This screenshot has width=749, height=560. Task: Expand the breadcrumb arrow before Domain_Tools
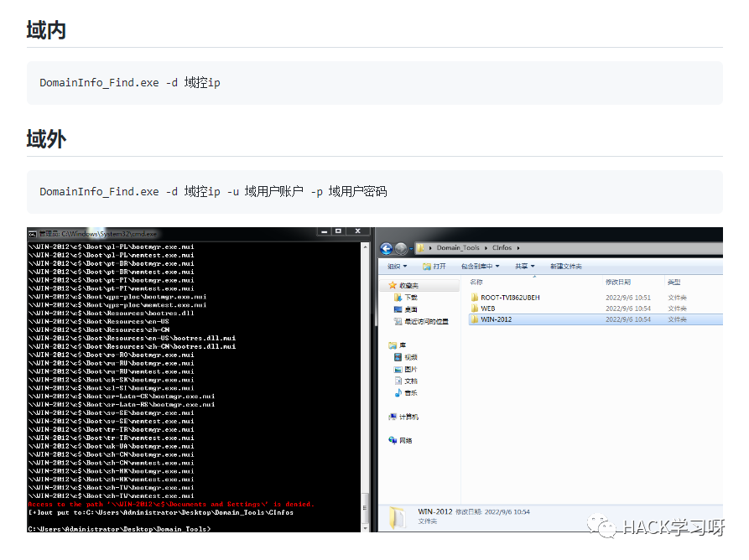(430, 248)
